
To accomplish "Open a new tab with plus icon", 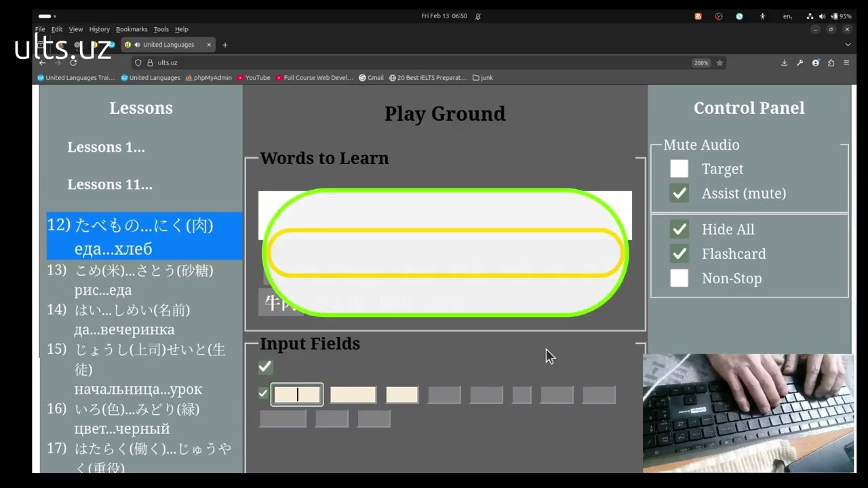I will 225,45.
